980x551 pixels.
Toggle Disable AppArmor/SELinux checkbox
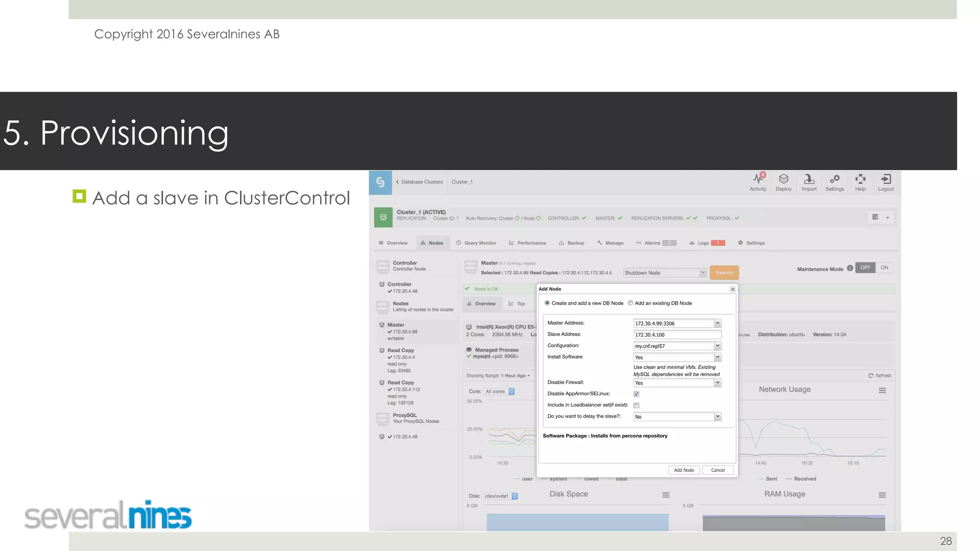[x=636, y=394]
